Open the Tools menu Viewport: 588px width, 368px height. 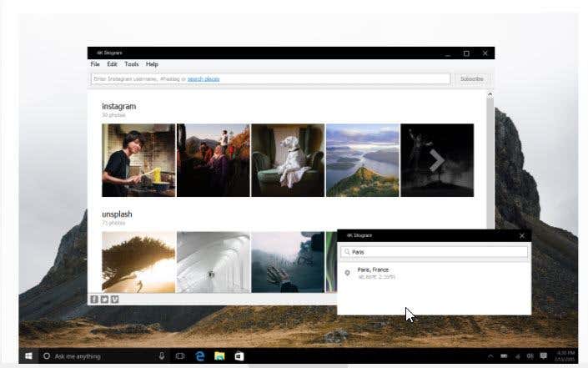click(x=132, y=64)
